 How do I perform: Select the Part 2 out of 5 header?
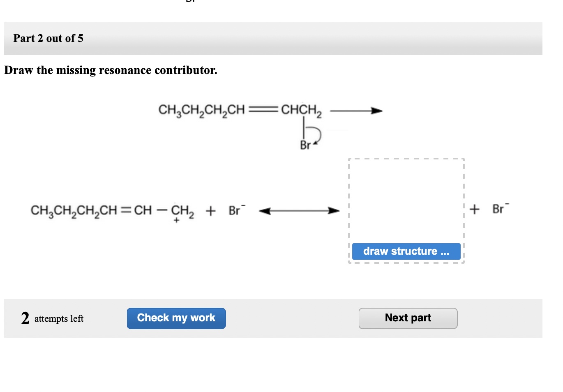[48, 38]
